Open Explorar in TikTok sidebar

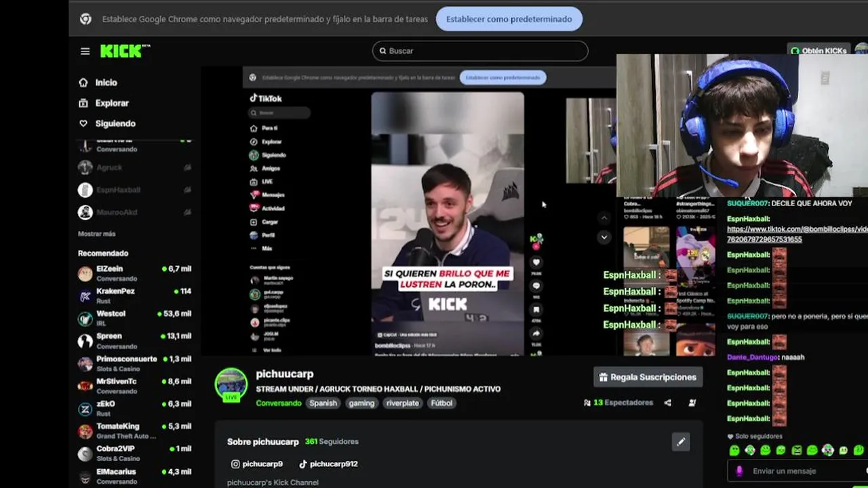point(267,142)
